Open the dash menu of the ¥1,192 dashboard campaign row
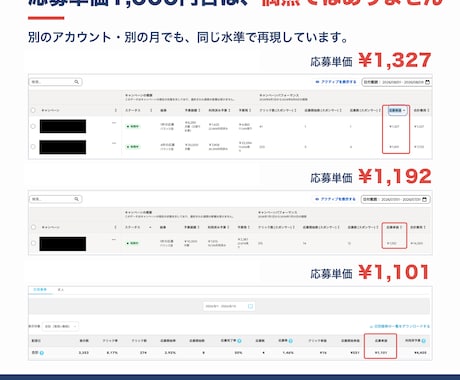The height and width of the screenshot is (380, 460). click(114, 239)
